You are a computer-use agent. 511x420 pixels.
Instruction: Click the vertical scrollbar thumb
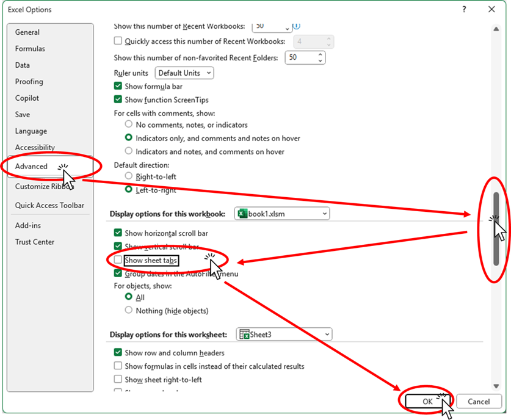[496, 229]
